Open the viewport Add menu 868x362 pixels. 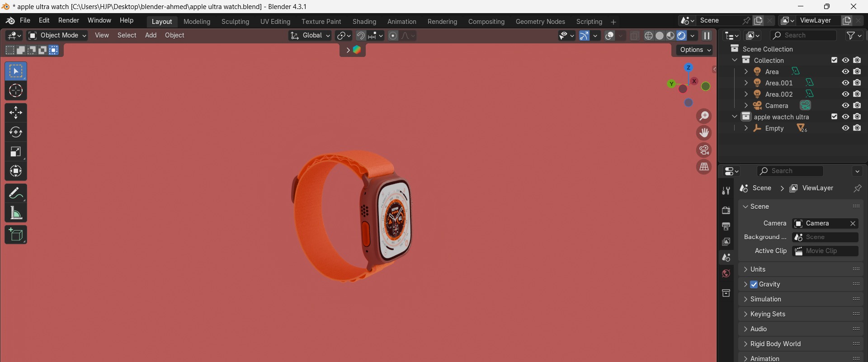151,35
